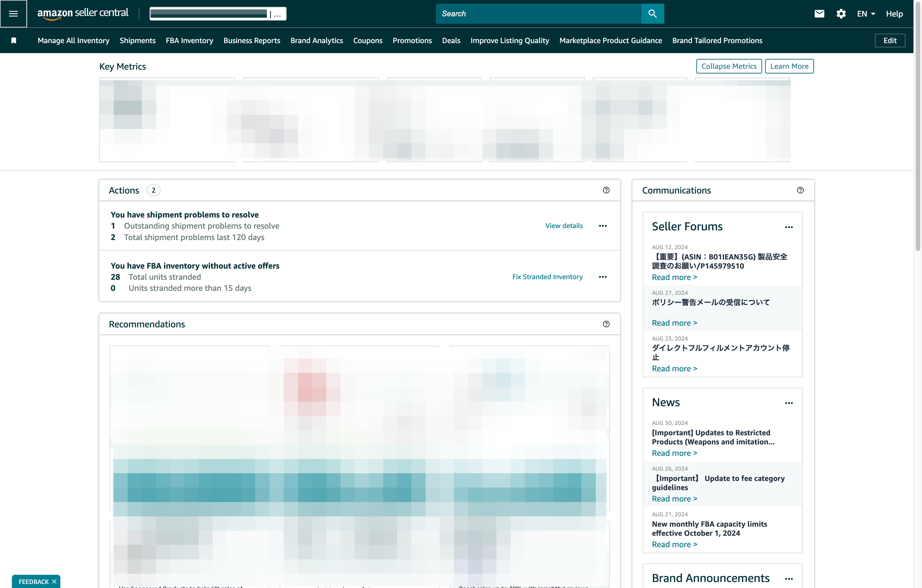Click 'Total shipment problems last 120 days' text

tap(194, 237)
